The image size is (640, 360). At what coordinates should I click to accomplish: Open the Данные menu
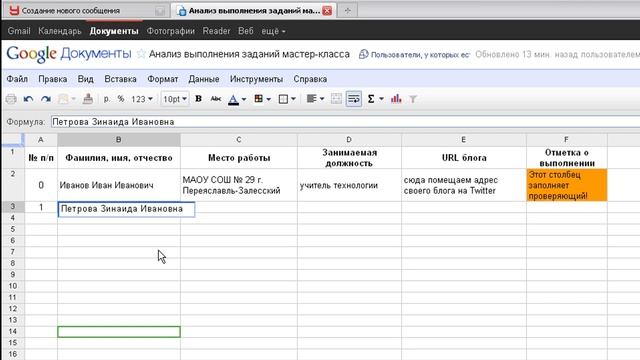[204, 79]
